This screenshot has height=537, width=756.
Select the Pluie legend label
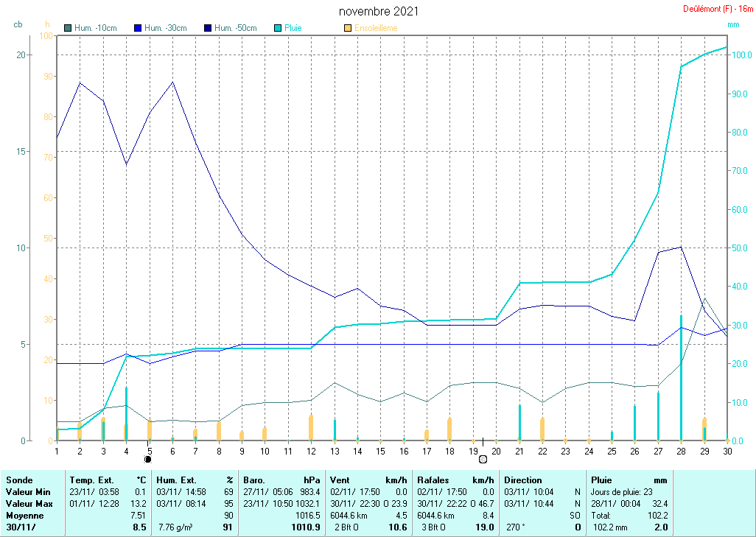coord(293,28)
